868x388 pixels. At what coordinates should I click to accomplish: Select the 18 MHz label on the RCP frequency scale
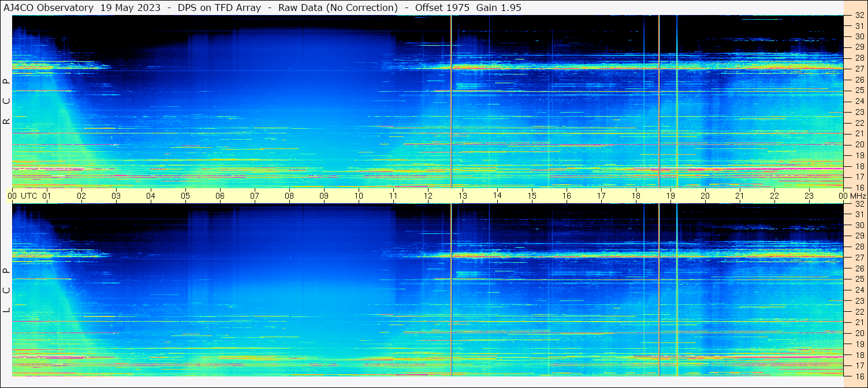click(859, 166)
